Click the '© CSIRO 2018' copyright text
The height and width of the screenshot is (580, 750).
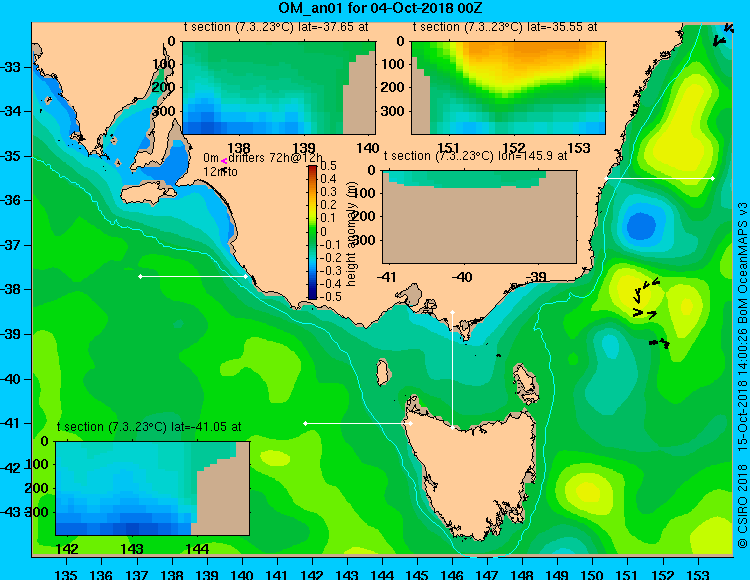click(x=742, y=505)
